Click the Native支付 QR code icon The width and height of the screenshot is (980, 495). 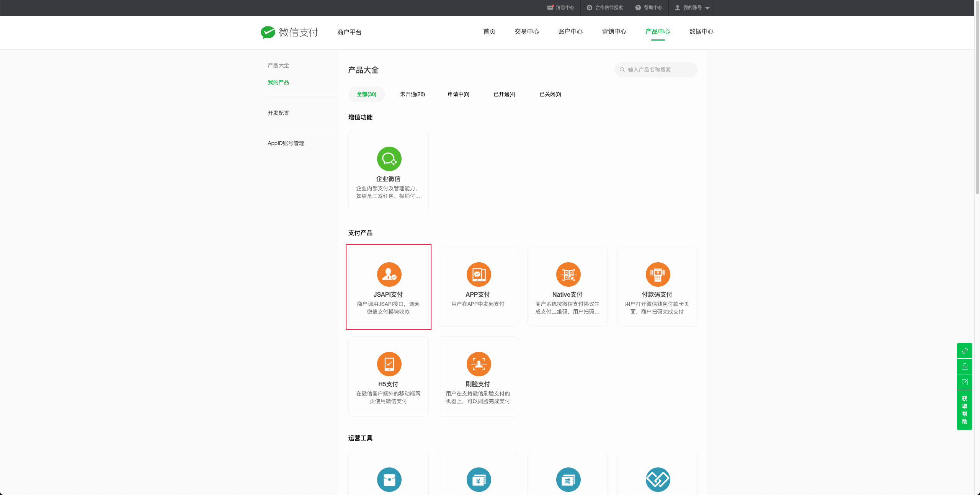[x=568, y=274]
